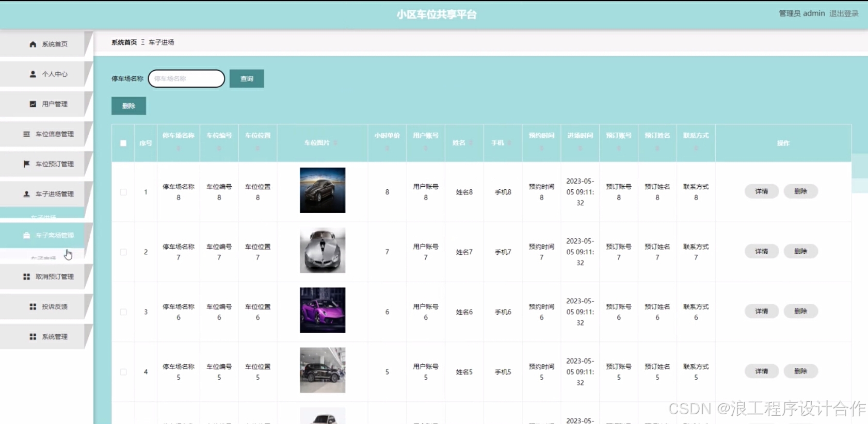Screen dimensions: 868x424
Task: Click the 查询 search button
Action: [247, 78]
